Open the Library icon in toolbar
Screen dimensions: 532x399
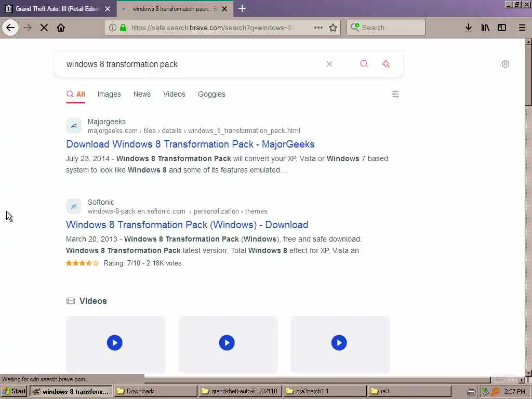tap(485, 28)
